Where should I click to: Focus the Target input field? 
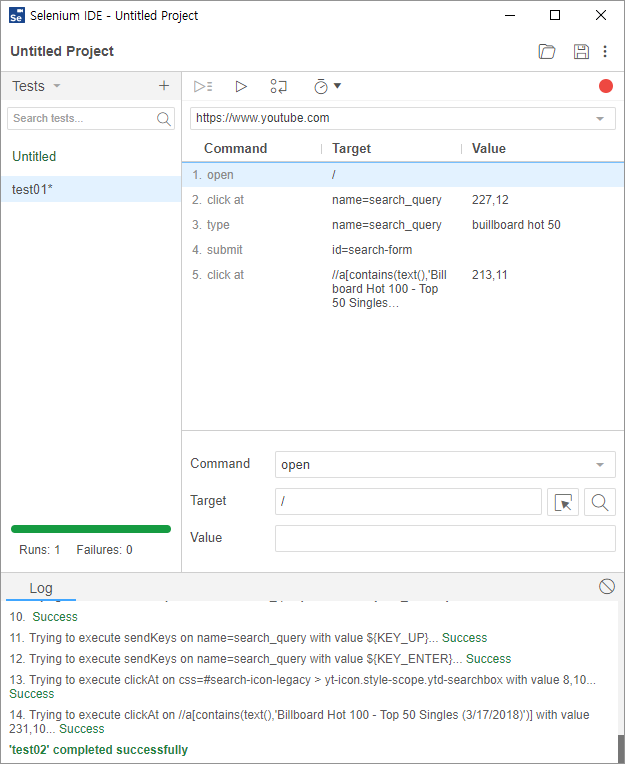click(408, 501)
